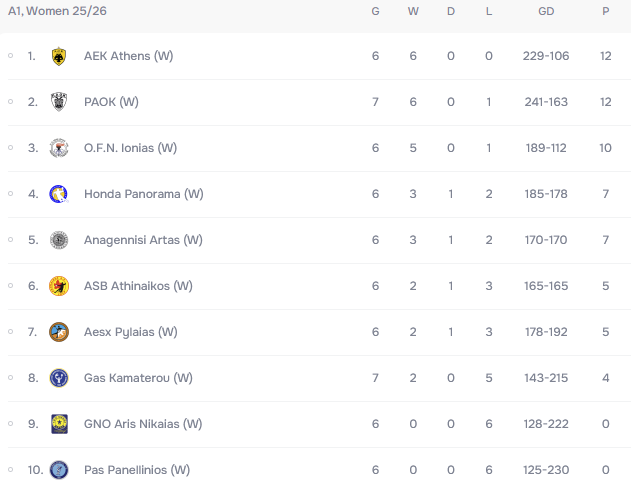Open the PAOK (W) team page

pyautogui.click(x=111, y=102)
